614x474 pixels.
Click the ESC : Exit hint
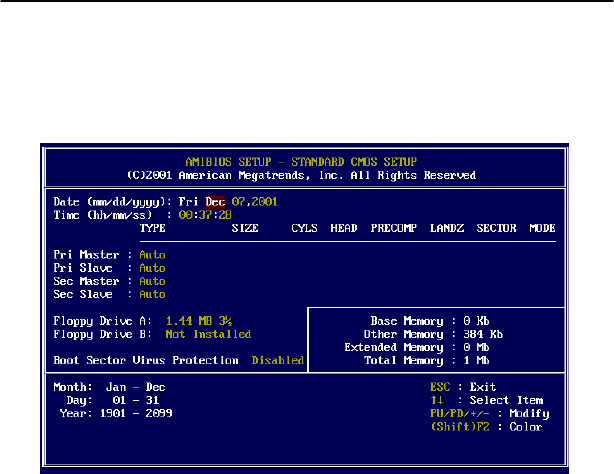click(472, 386)
